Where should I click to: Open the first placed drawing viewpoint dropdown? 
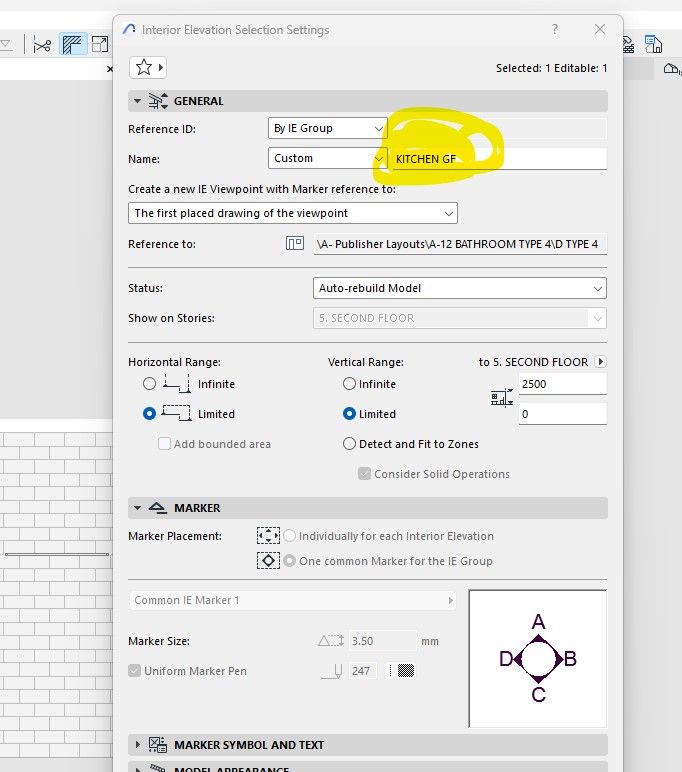click(x=292, y=213)
